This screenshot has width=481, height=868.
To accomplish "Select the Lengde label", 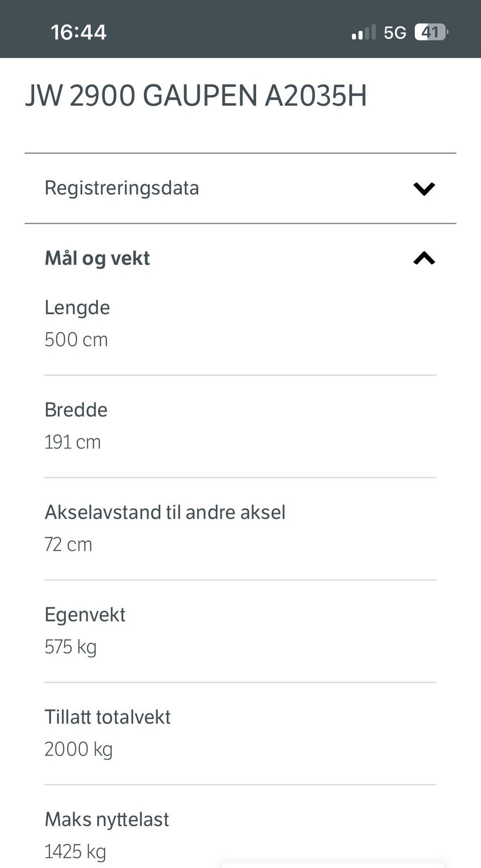I will 77,308.
